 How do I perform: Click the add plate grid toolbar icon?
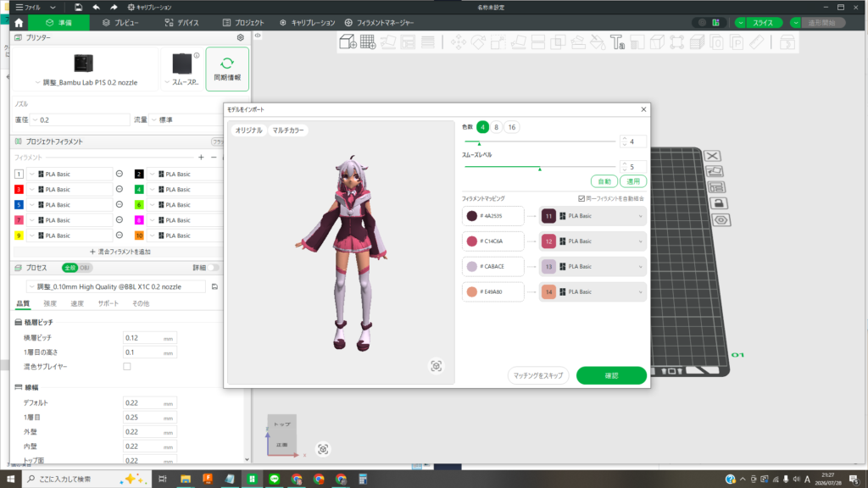click(368, 42)
